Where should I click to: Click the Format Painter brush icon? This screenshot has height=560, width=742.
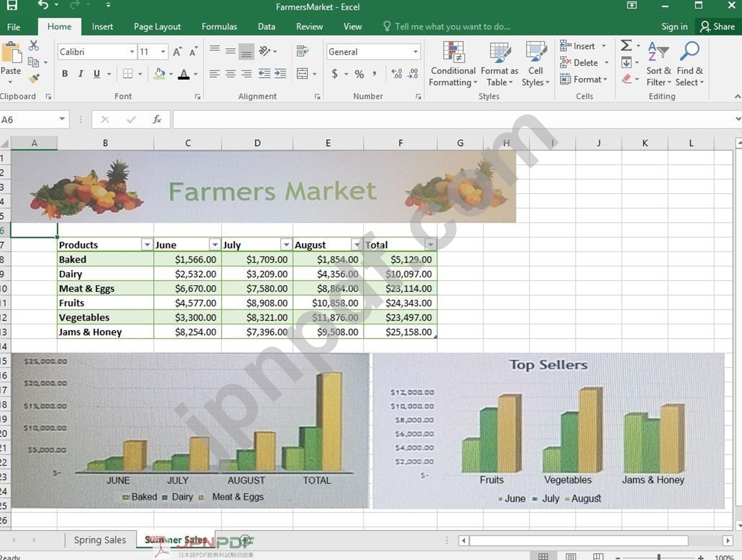coord(34,78)
